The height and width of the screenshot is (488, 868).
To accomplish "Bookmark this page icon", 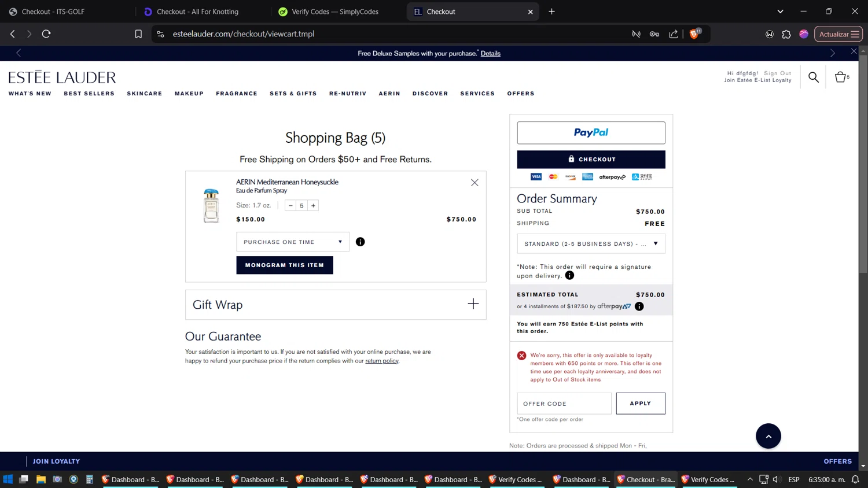I will tap(138, 34).
